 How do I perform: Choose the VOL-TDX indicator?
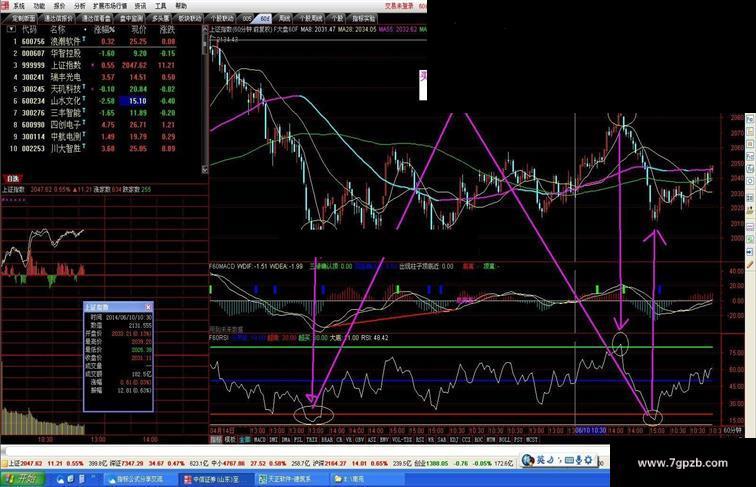401,440
